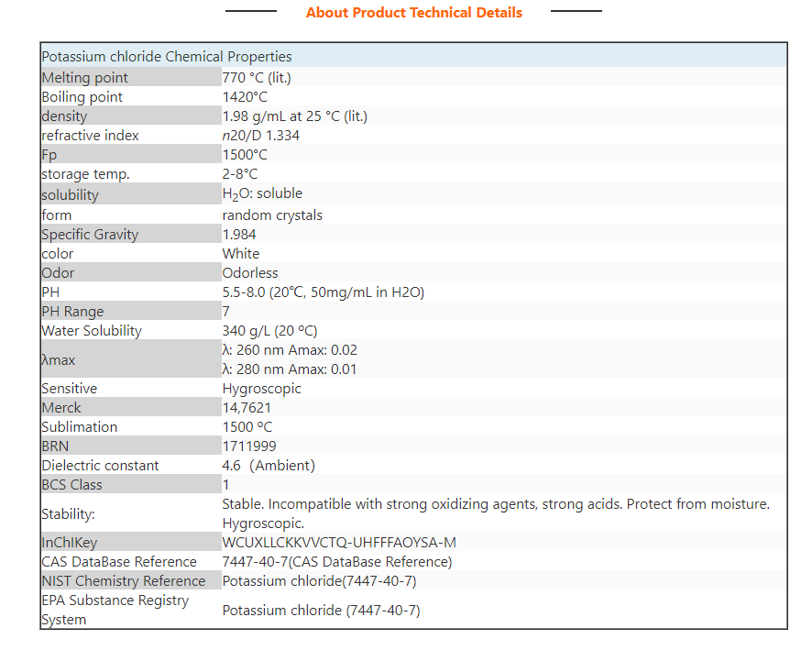Click the Water Solubility 340 g/L value

269,331
